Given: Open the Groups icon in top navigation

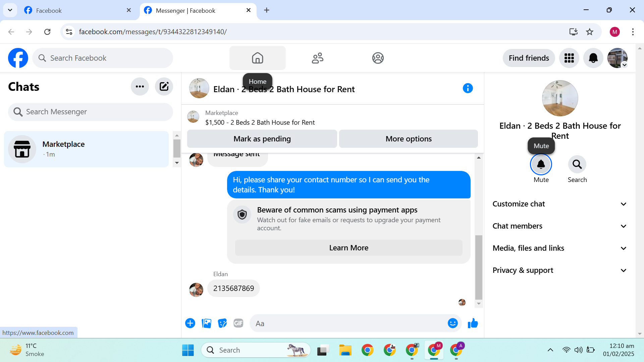Looking at the screenshot, I should coord(378,58).
